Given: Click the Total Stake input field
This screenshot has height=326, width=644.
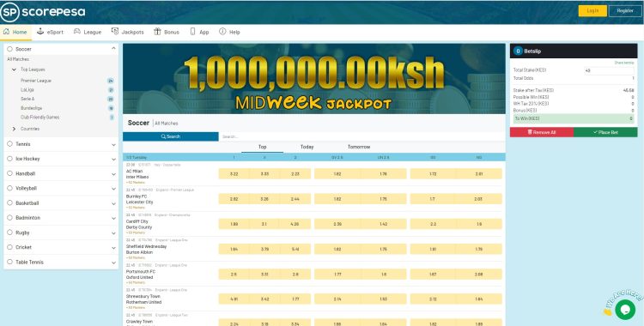Looking at the screenshot, I should coord(609,70).
